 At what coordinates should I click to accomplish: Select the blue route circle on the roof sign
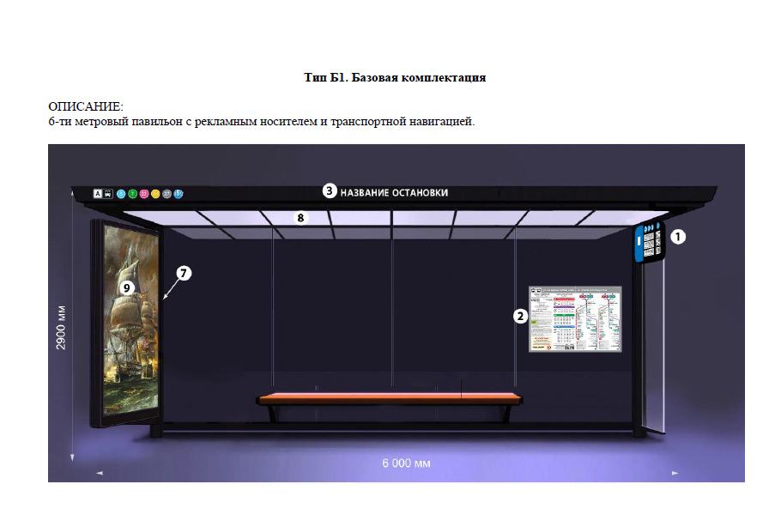coord(179,194)
